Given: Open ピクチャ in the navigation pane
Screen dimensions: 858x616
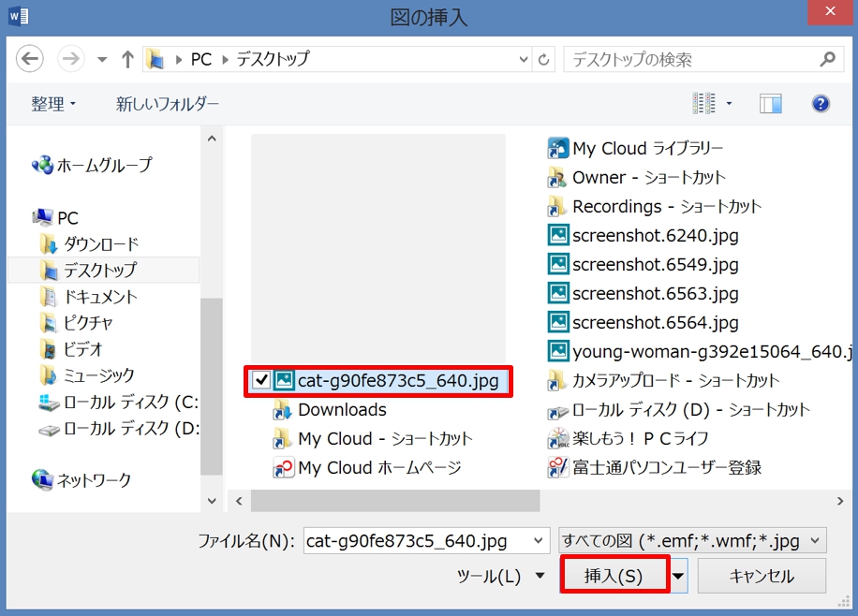Looking at the screenshot, I should click(x=76, y=323).
